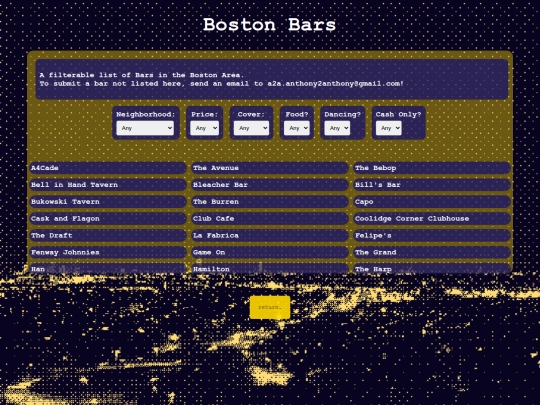Open The Burren bar entry

click(270, 201)
